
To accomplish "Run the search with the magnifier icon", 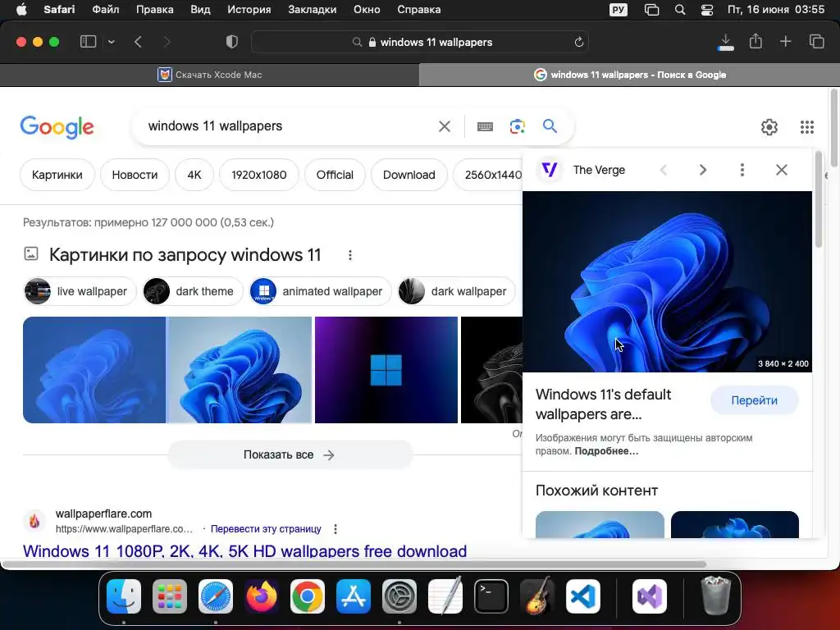I will [x=550, y=126].
